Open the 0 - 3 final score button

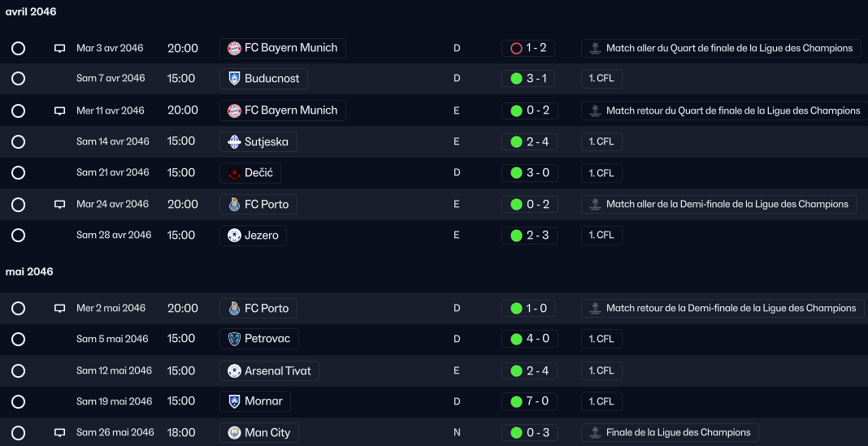[529, 433]
